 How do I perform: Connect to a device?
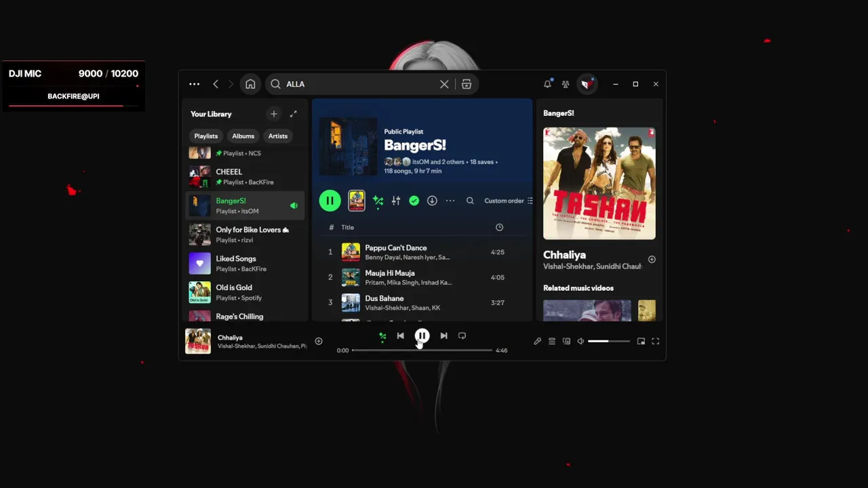coord(566,342)
